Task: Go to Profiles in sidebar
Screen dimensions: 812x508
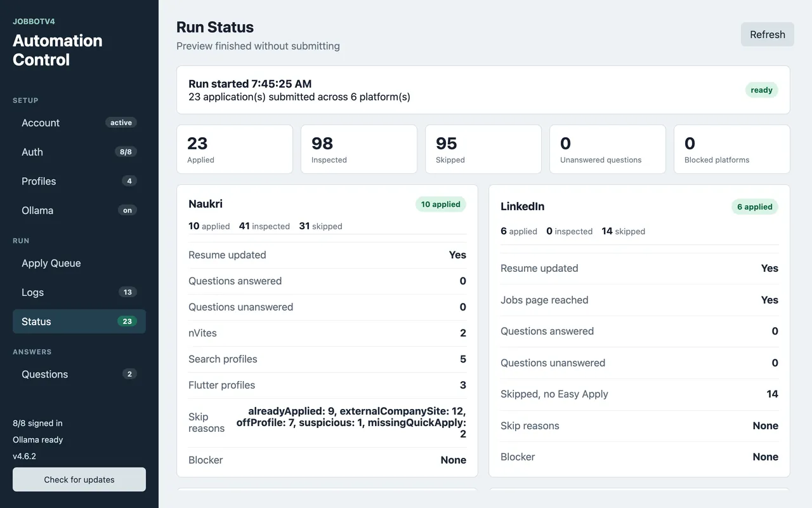Action: [x=79, y=181]
